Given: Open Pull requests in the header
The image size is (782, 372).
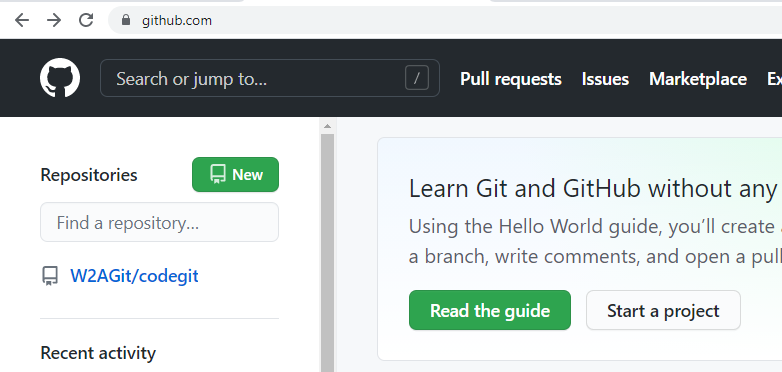Looking at the screenshot, I should coord(511,79).
